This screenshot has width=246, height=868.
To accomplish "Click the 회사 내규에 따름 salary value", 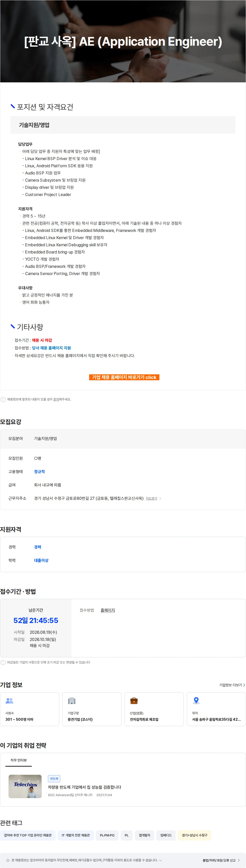I will (47, 485).
